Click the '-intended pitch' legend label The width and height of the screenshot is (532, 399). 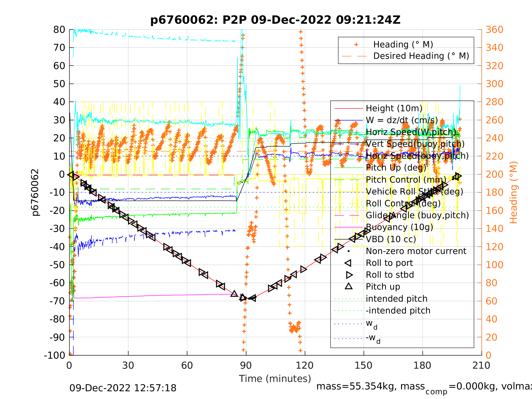[398, 311]
